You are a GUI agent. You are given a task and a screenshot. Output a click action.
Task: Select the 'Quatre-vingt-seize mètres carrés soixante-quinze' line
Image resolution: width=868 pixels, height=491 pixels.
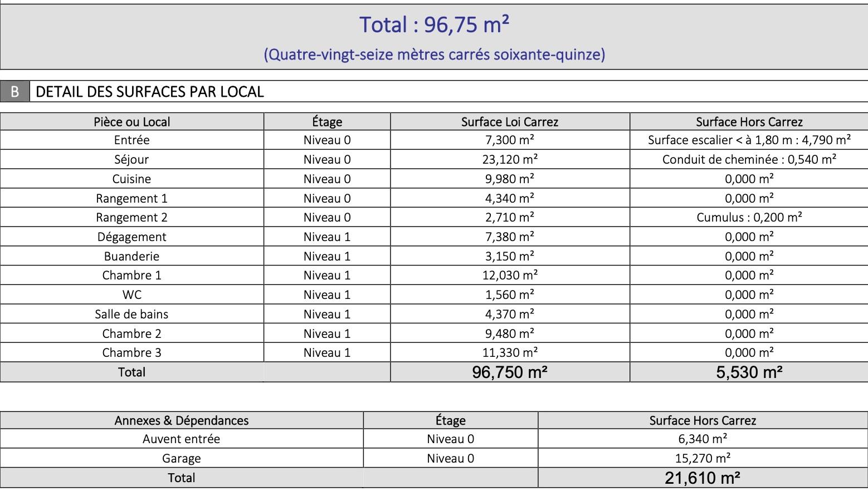coord(434,55)
